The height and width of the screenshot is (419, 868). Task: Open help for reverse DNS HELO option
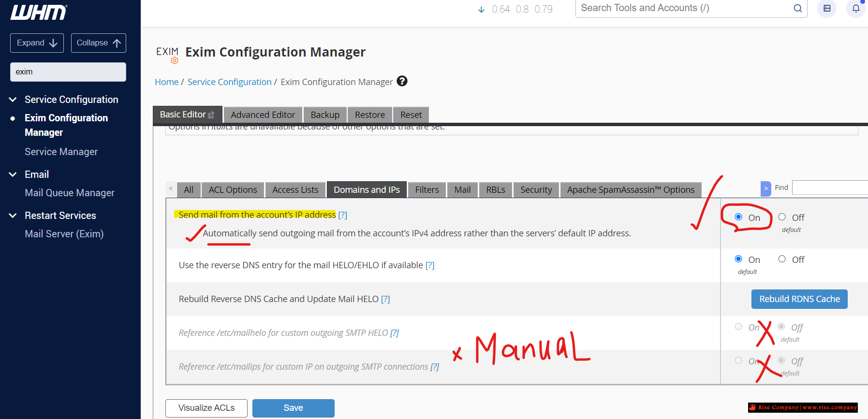pyautogui.click(x=430, y=265)
